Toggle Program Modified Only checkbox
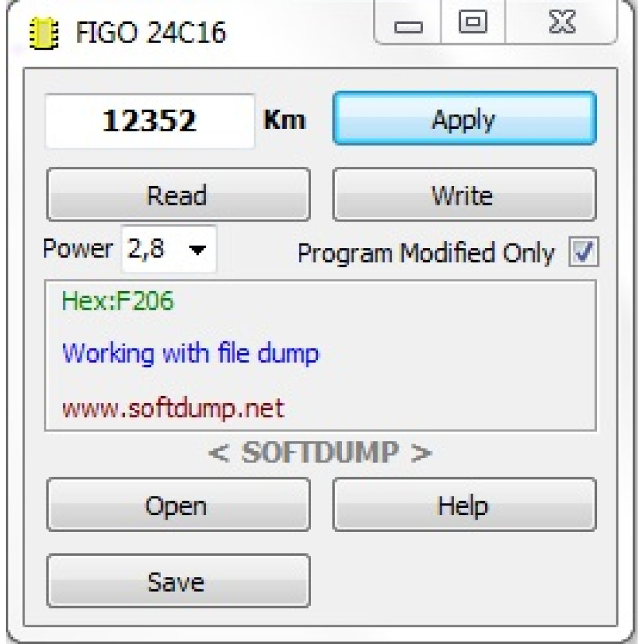 (583, 252)
